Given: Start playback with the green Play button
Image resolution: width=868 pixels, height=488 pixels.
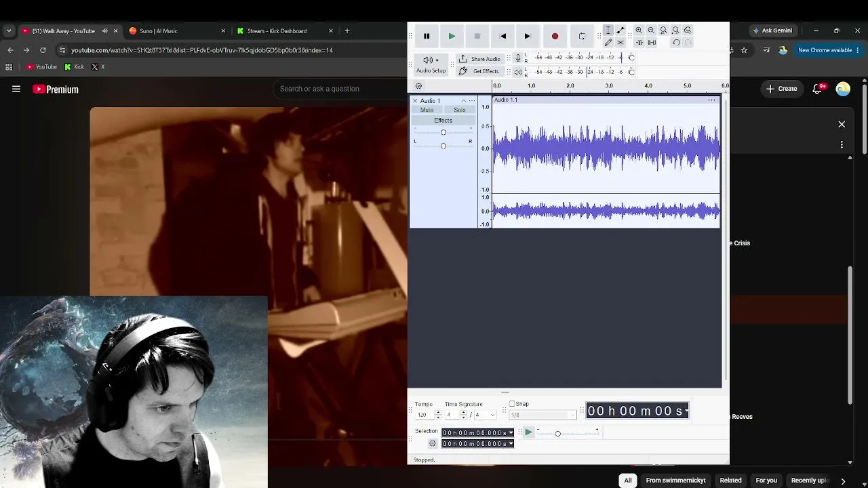Looking at the screenshot, I should (x=452, y=36).
